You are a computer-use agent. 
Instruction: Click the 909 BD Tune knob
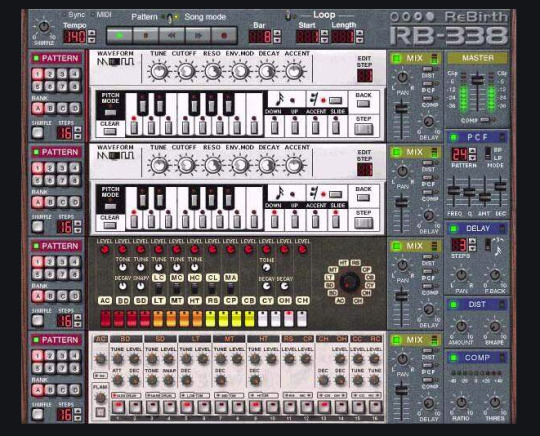pyautogui.click(x=117, y=359)
